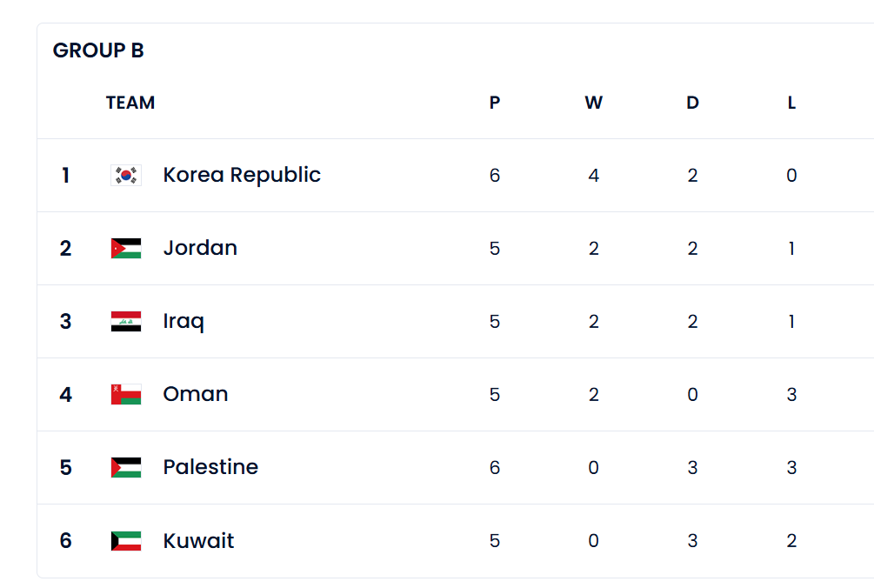Image resolution: width=874 pixels, height=588 pixels.
Task: Select the Iraq team name
Action: (183, 322)
